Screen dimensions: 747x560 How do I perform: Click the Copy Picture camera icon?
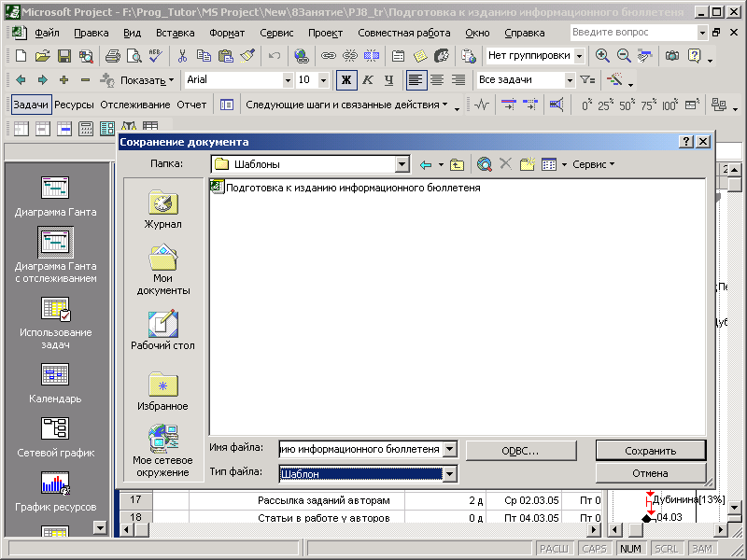click(672, 56)
